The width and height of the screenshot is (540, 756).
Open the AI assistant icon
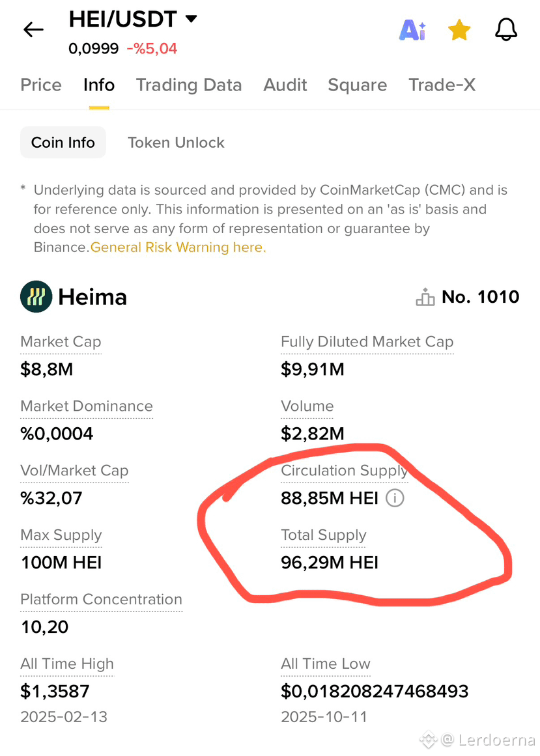(x=413, y=30)
